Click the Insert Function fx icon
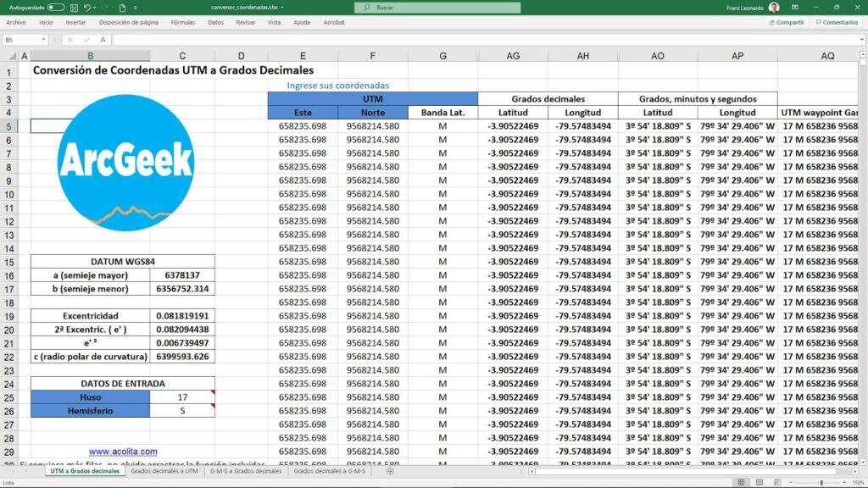 (103, 40)
